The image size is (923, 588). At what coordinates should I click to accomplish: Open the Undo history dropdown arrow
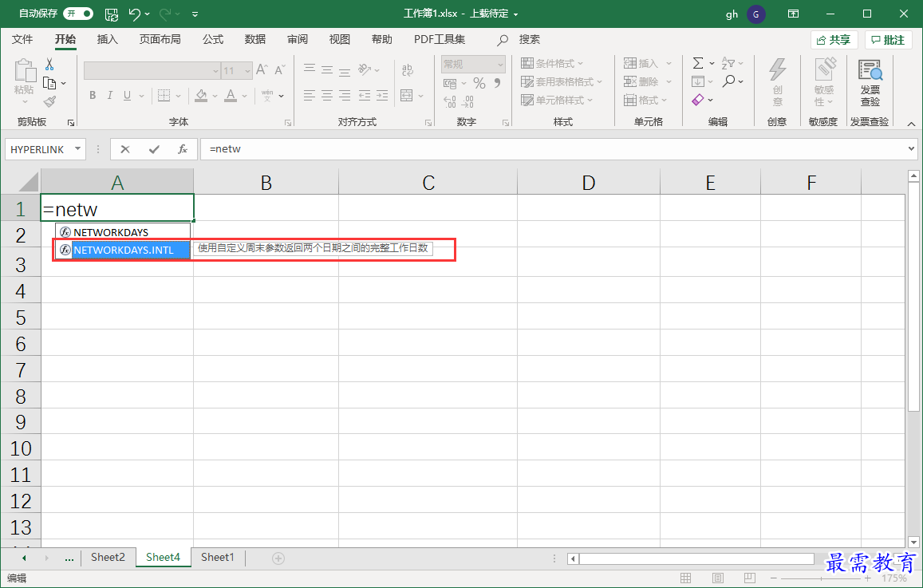click(x=147, y=14)
